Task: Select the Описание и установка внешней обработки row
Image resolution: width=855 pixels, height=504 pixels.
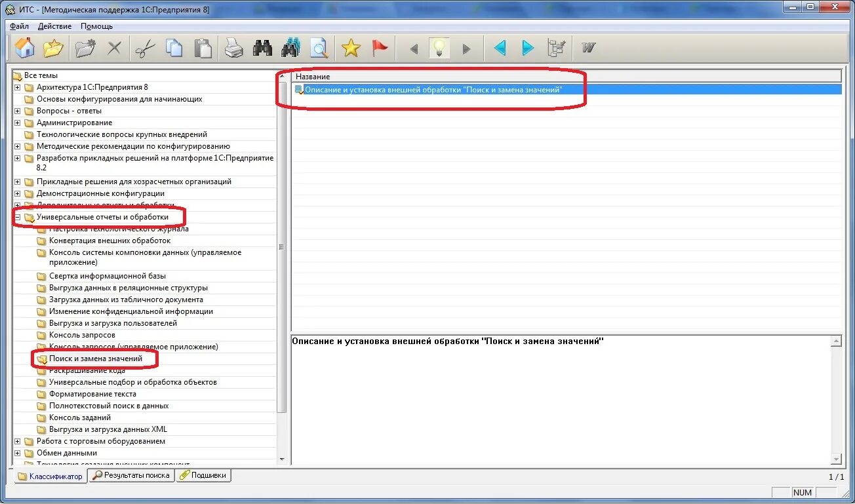Action: [567, 89]
